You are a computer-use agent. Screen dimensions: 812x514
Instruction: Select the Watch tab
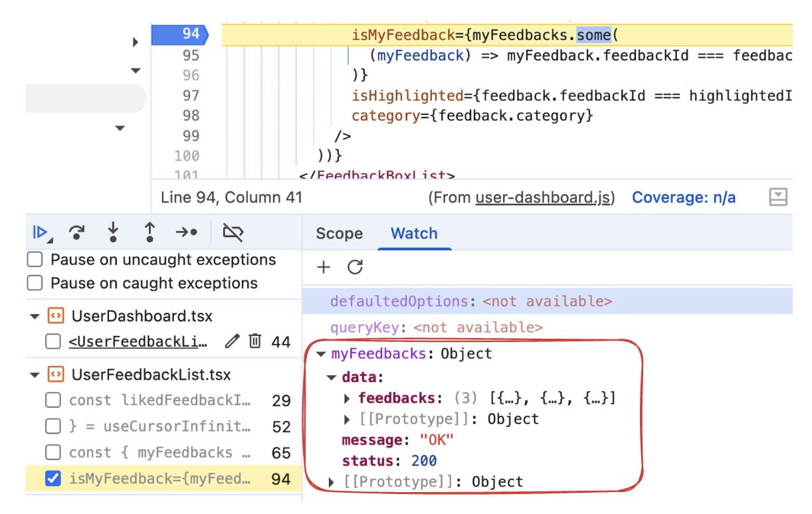[x=414, y=234]
